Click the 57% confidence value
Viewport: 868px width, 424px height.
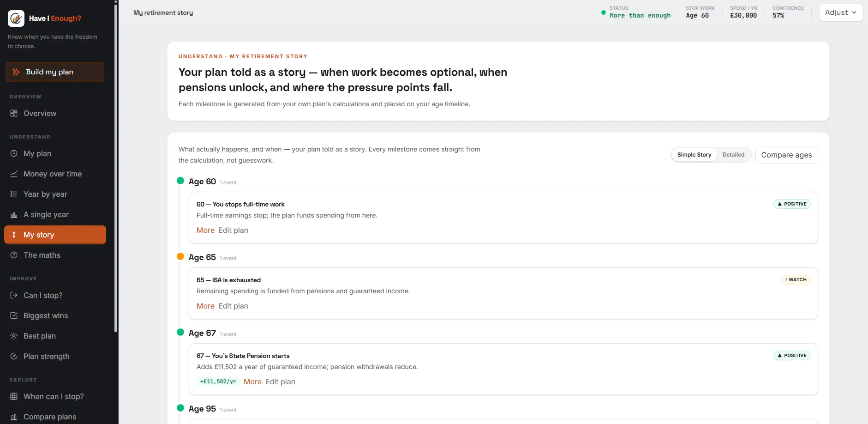(778, 15)
